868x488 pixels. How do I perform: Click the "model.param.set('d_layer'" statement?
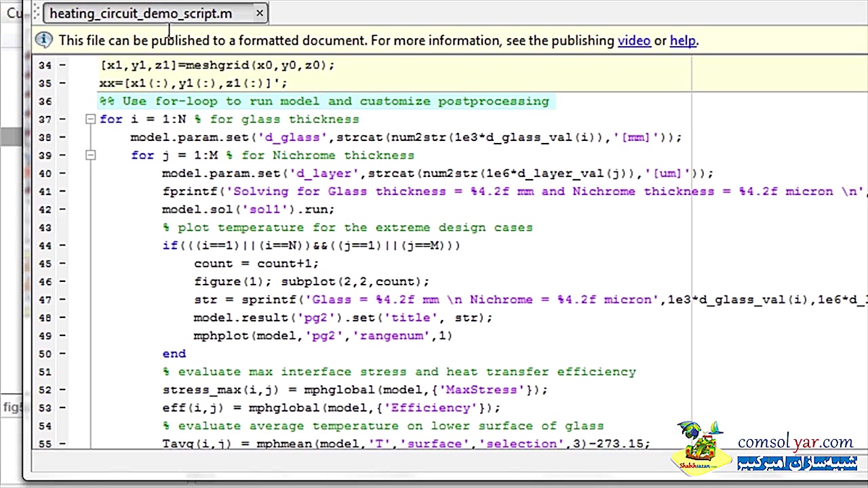point(438,174)
